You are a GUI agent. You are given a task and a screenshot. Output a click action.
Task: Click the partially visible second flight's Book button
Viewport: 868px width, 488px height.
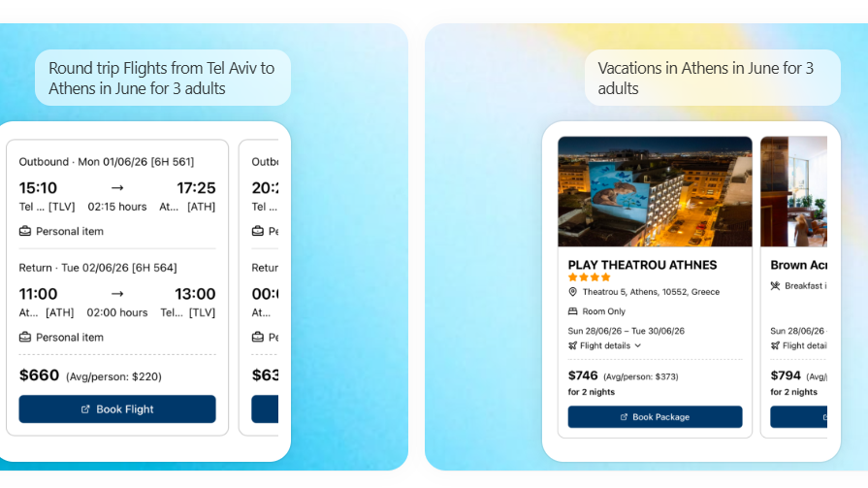coord(265,408)
